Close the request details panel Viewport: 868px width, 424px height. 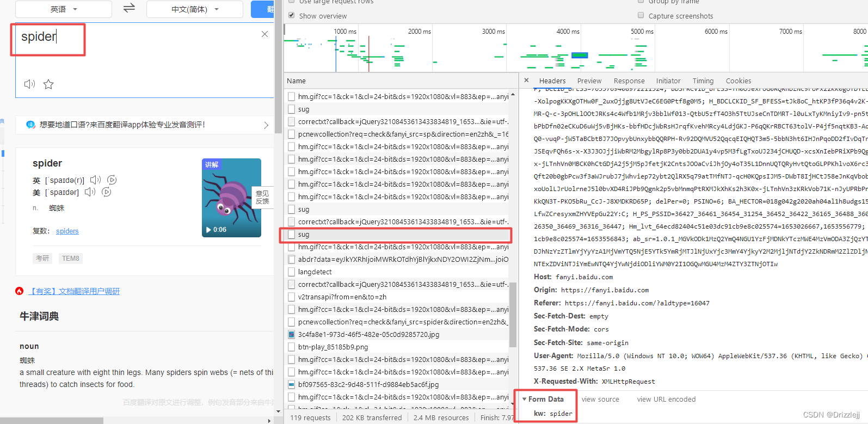tap(526, 81)
